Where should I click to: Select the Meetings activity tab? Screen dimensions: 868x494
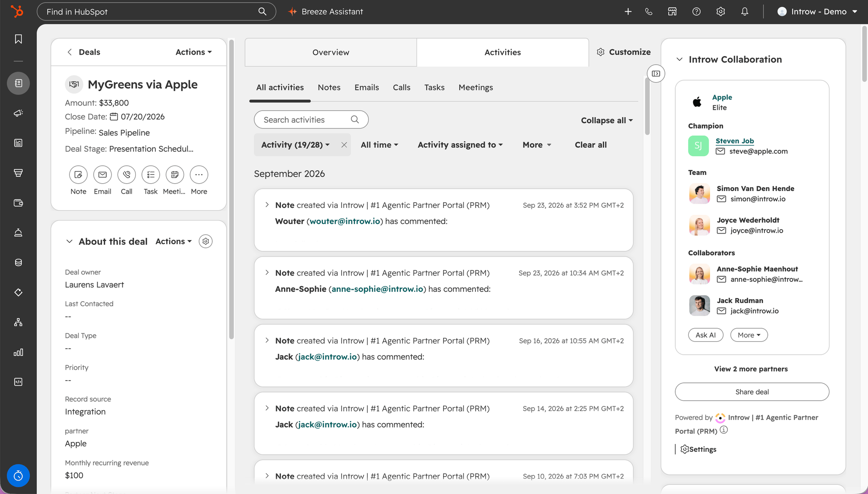[476, 88]
